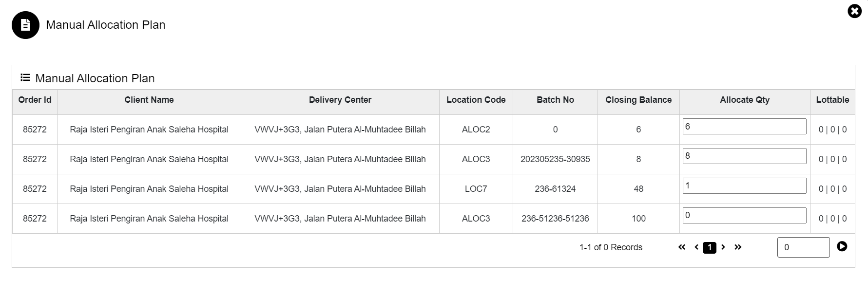
Task: Click the Allocate Qty column header
Action: click(745, 100)
